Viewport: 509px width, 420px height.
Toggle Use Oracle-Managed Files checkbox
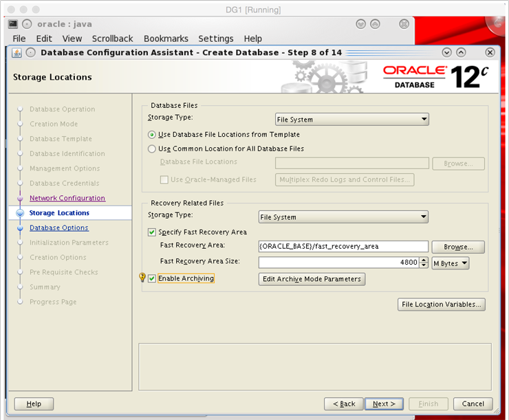tap(164, 179)
